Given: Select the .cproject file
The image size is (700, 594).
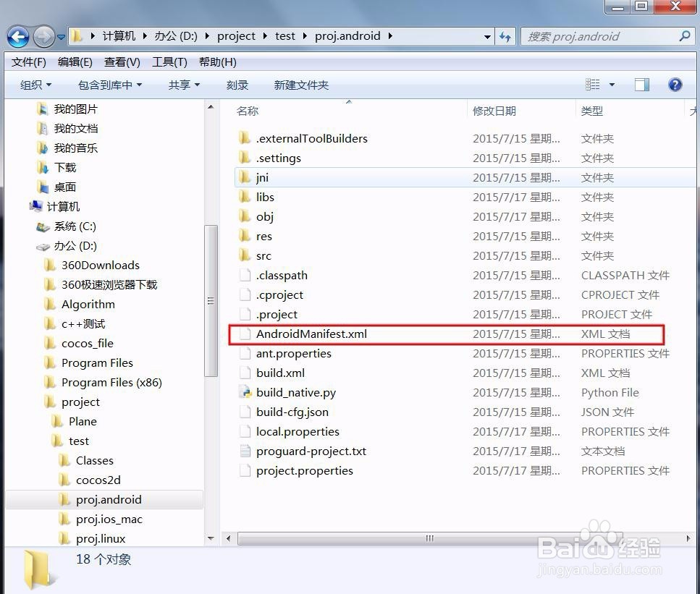Looking at the screenshot, I should [x=279, y=295].
